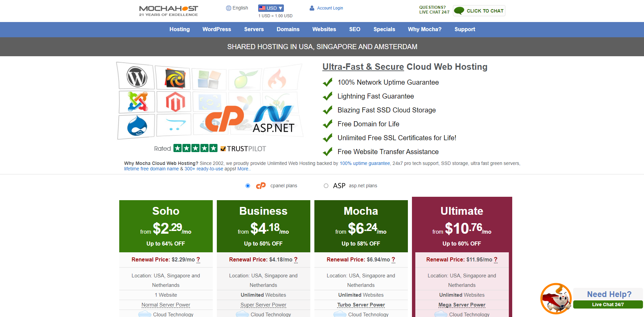Image resolution: width=644 pixels, height=317 pixels.
Task: Open the WordPress menu
Action: 217,29
